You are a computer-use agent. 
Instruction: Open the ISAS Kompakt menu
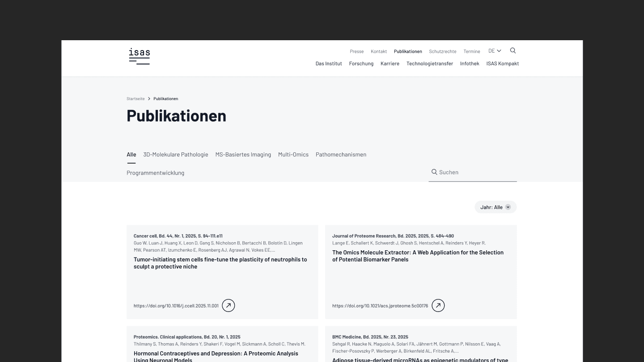coord(503,63)
